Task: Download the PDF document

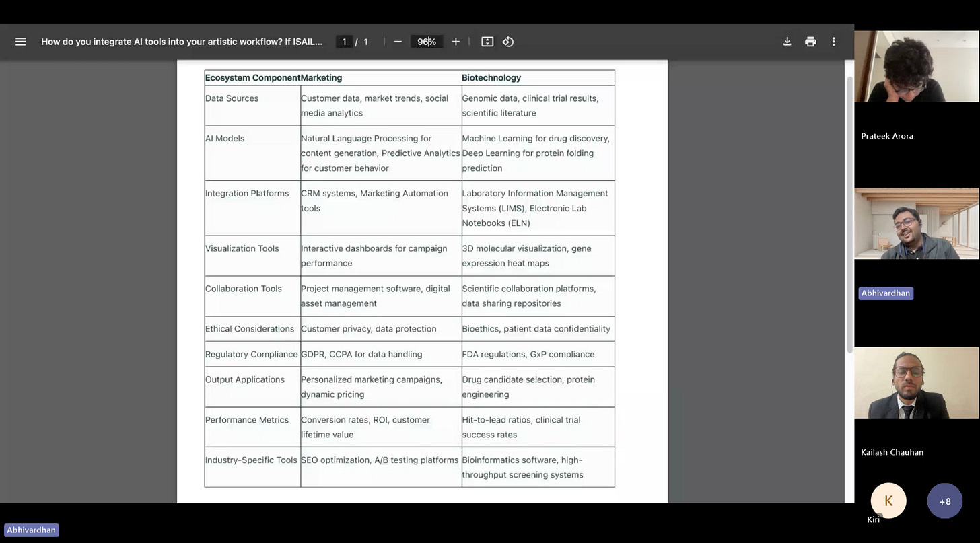Action: coord(787,42)
